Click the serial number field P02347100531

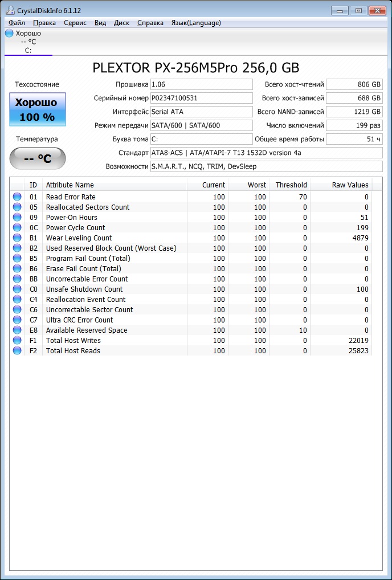(x=202, y=98)
